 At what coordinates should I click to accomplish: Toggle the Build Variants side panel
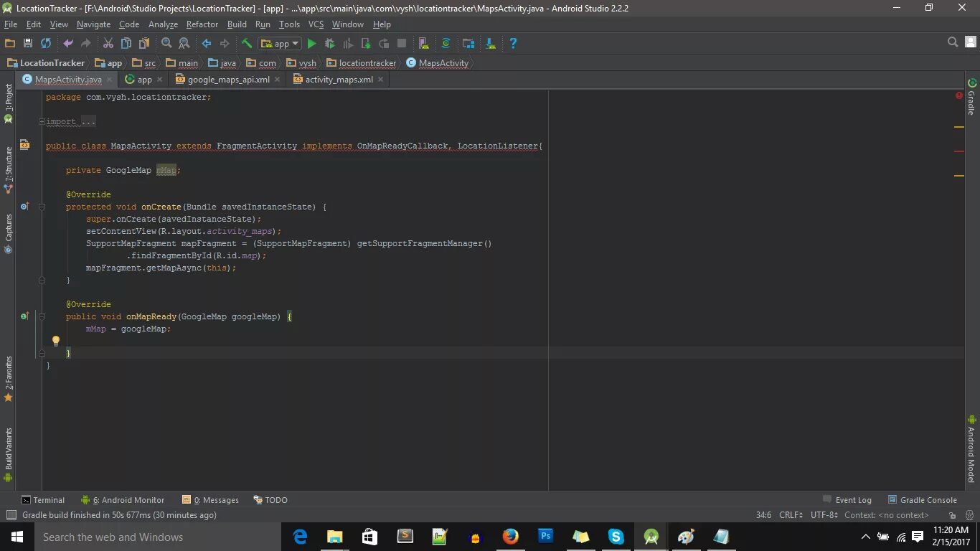[x=9, y=455]
